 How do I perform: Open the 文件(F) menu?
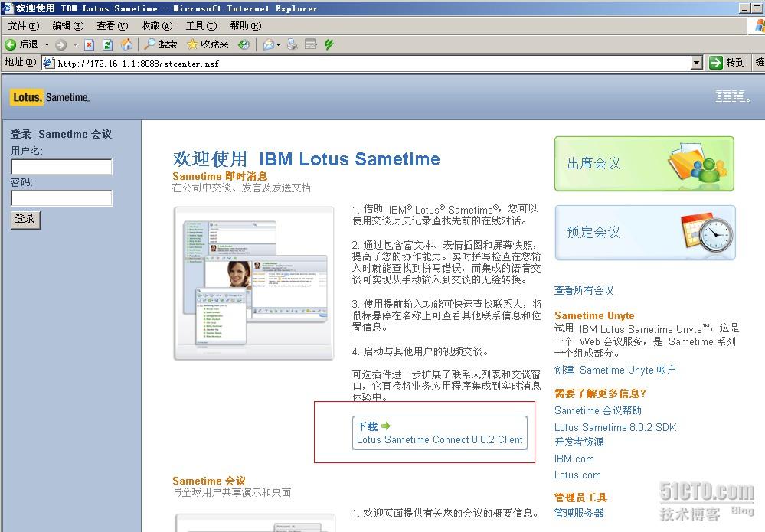(24, 26)
